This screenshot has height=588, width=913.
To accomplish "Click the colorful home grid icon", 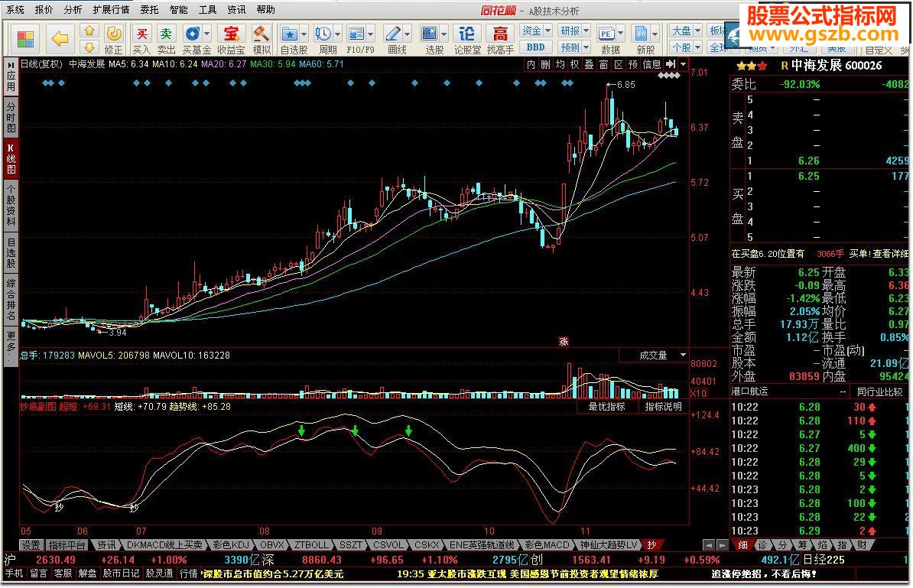I will 24,39.
